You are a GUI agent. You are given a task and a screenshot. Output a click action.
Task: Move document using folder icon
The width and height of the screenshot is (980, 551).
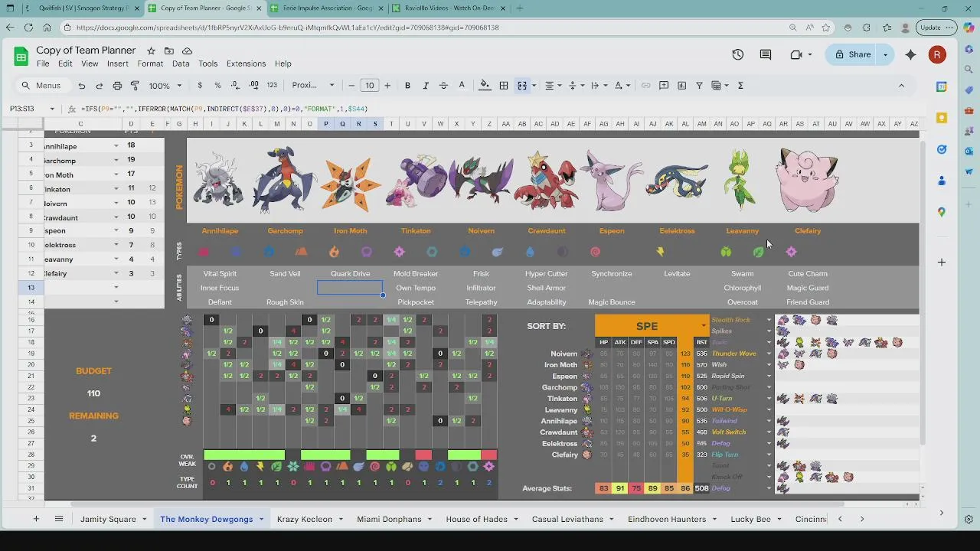[169, 51]
